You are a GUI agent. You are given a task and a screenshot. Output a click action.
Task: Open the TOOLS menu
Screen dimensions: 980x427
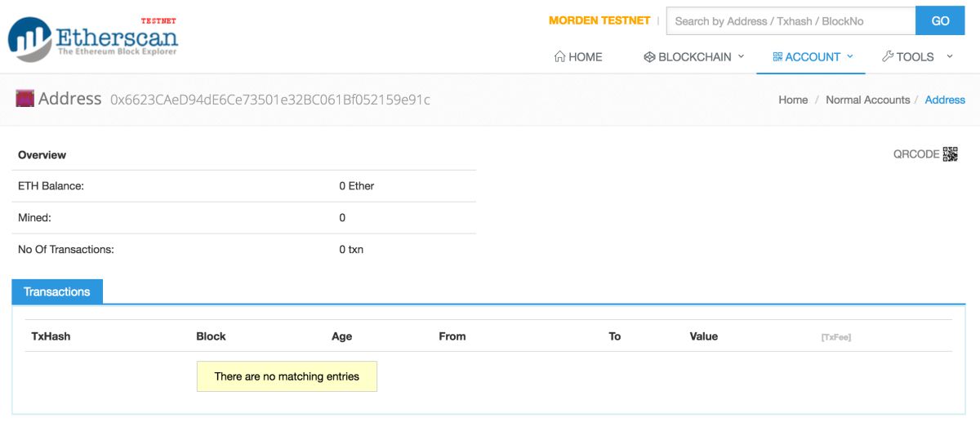(918, 56)
